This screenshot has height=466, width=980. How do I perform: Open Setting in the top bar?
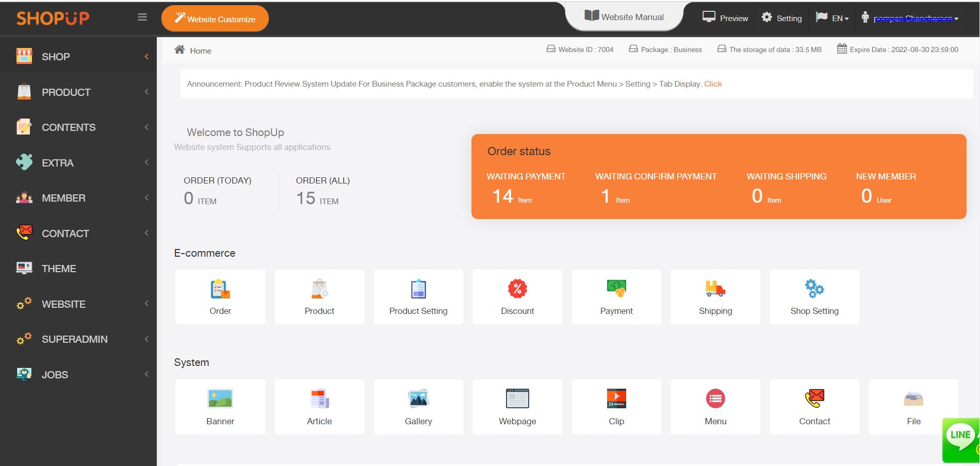tap(782, 18)
